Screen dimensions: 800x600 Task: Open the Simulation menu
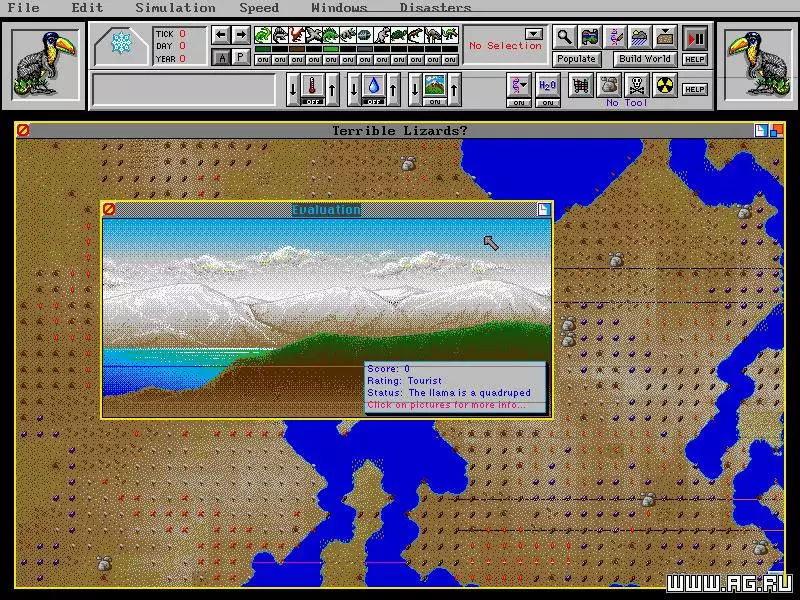[x=175, y=8]
